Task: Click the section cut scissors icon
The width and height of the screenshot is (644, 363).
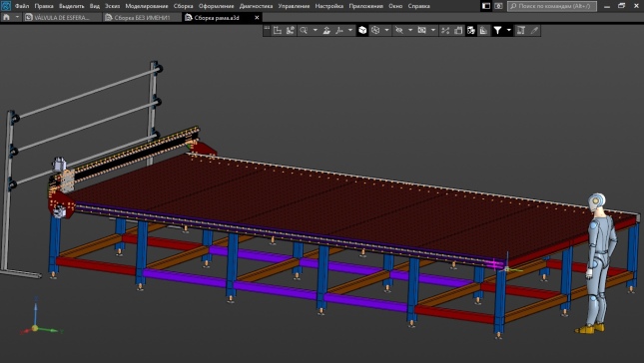Action: [x=445, y=30]
